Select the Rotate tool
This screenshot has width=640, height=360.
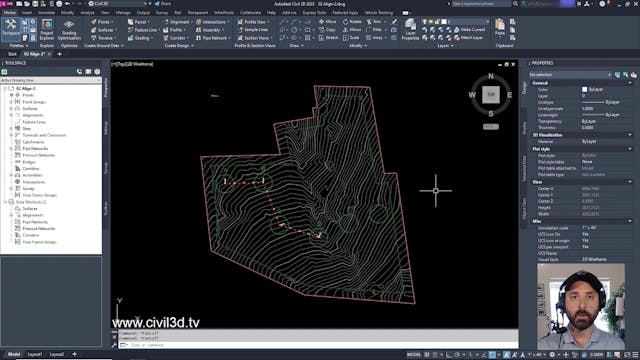pyautogui.click(x=352, y=22)
